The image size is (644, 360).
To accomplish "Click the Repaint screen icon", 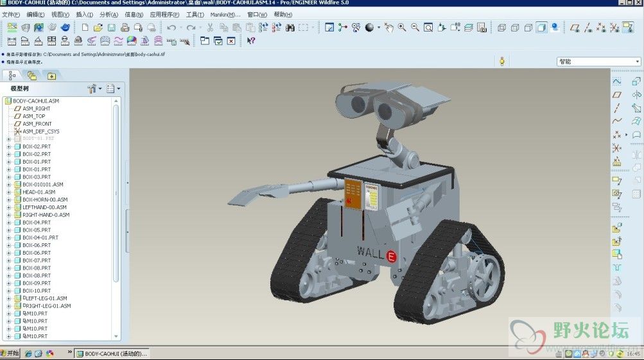I will (329, 28).
